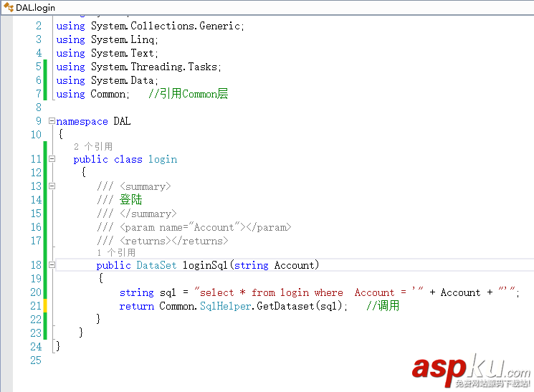This screenshot has width=534, height=392.
Task: Click the loginSql method name
Action: pyautogui.click(x=205, y=265)
